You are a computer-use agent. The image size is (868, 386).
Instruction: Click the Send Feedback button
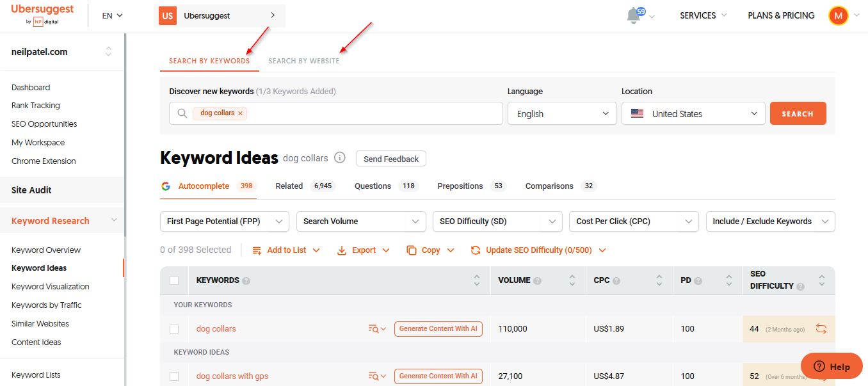tap(390, 159)
